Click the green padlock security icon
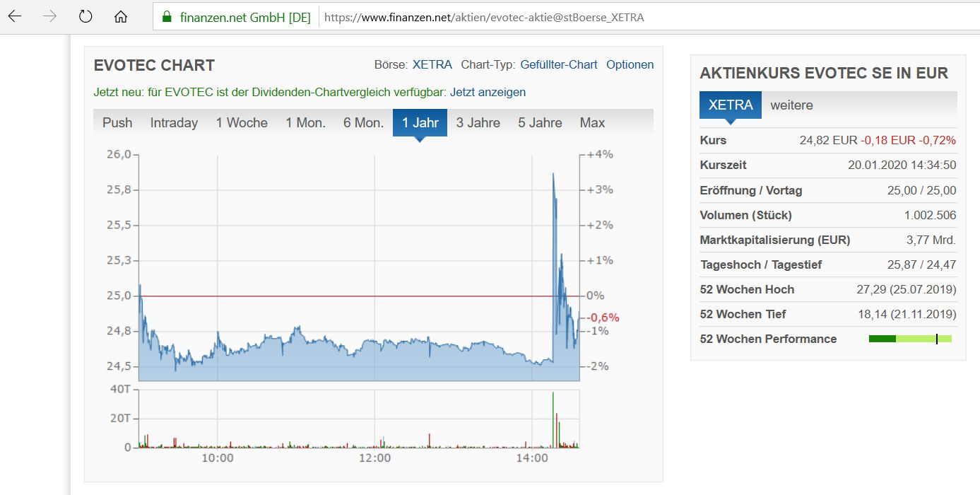The image size is (980, 495). pyautogui.click(x=167, y=17)
